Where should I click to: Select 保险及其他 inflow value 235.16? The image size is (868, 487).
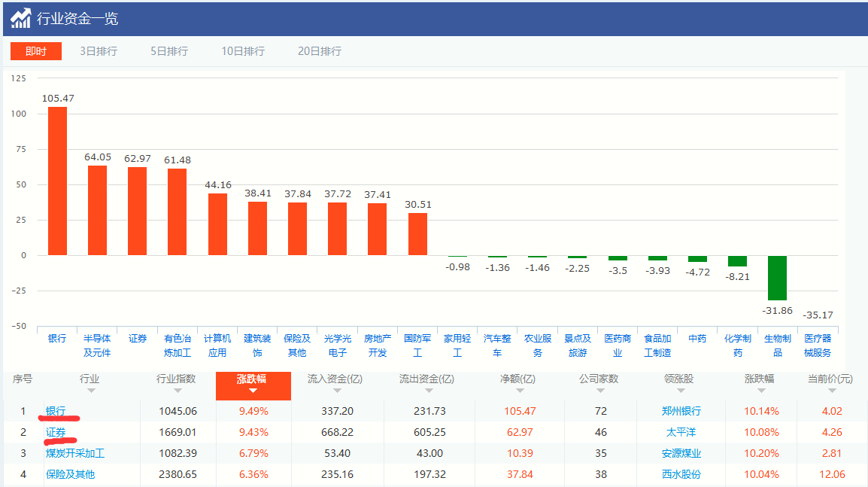[x=337, y=474]
